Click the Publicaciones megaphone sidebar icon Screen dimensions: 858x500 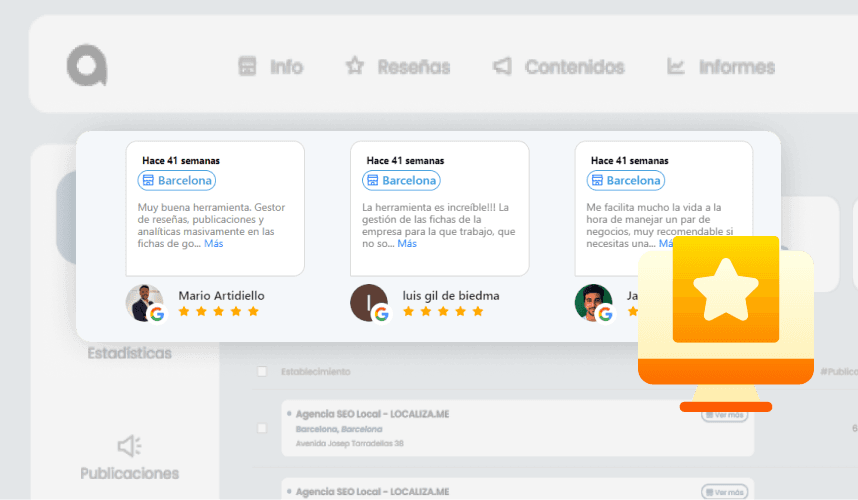(x=130, y=446)
